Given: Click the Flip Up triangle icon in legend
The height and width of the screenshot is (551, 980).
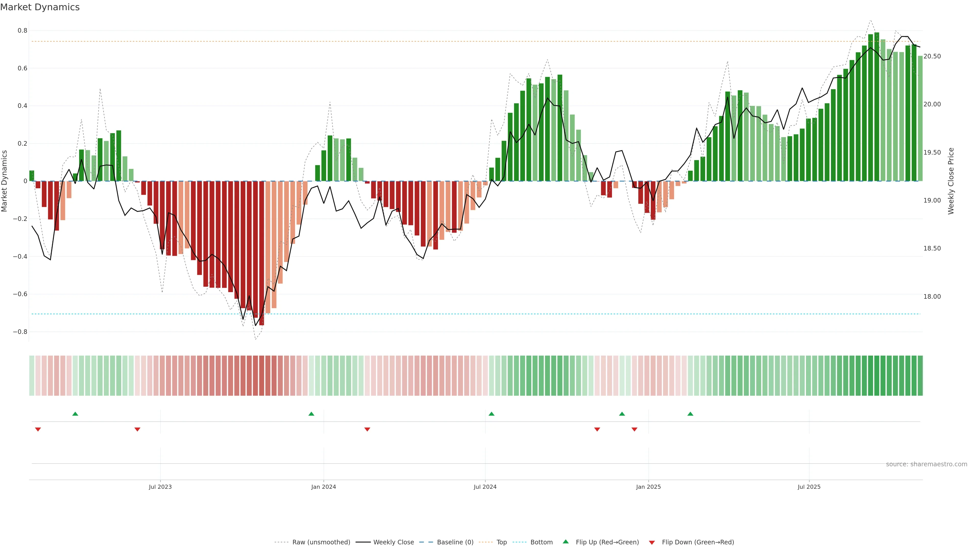Looking at the screenshot, I should pos(565,542).
